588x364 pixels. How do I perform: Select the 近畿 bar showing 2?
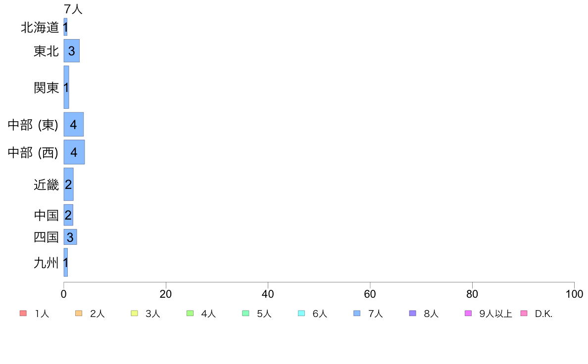(x=69, y=184)
